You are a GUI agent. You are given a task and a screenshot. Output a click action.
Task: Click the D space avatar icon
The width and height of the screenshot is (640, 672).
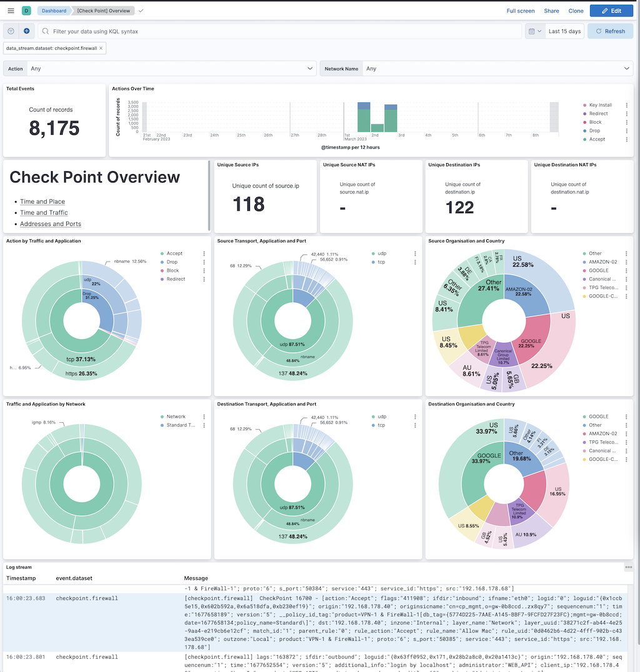[26, 11]
